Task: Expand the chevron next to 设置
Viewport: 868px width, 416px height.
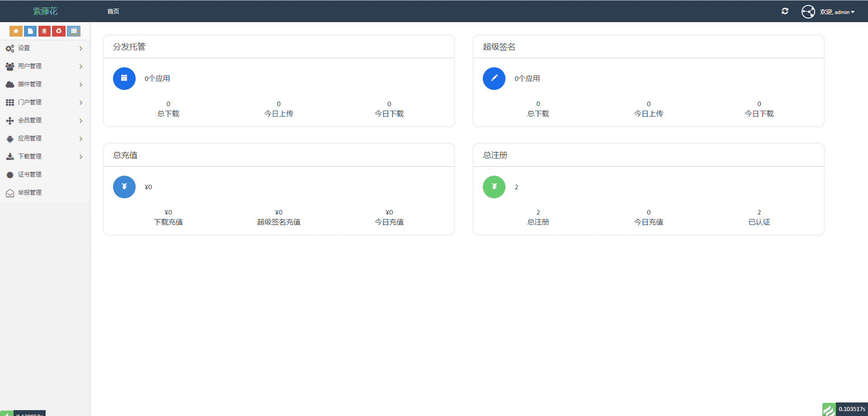Action: point(81,48)
